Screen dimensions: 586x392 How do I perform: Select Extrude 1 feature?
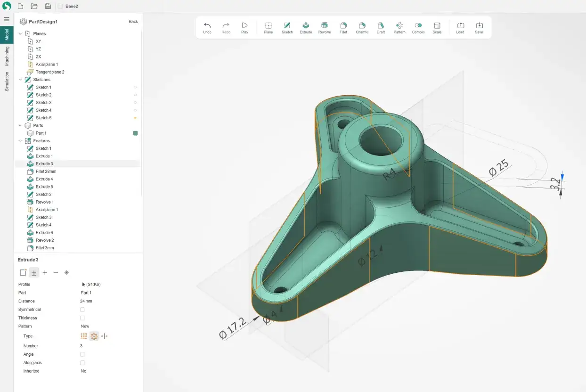coord(44,156)
